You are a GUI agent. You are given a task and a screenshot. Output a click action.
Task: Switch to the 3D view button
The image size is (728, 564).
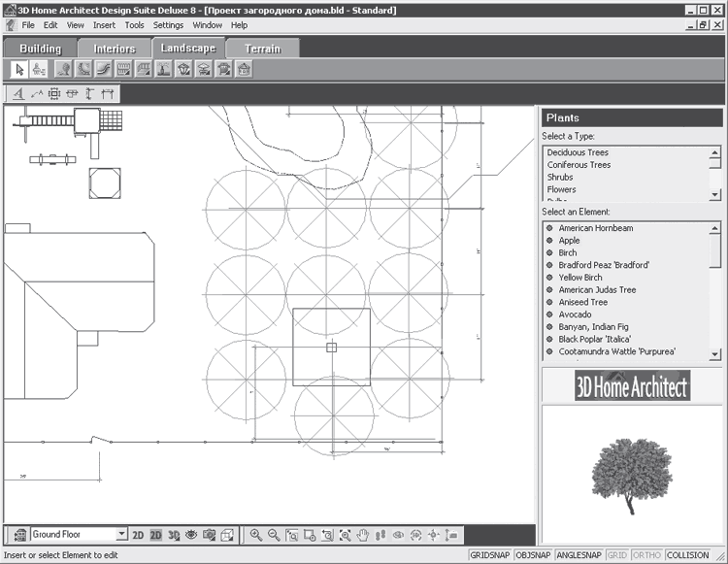(x=174, y=535)
